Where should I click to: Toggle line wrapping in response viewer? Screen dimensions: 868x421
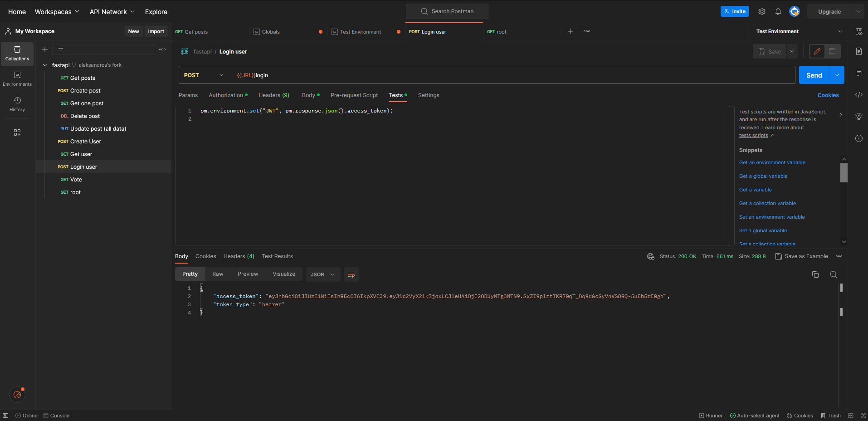click(x=351, y=274)
